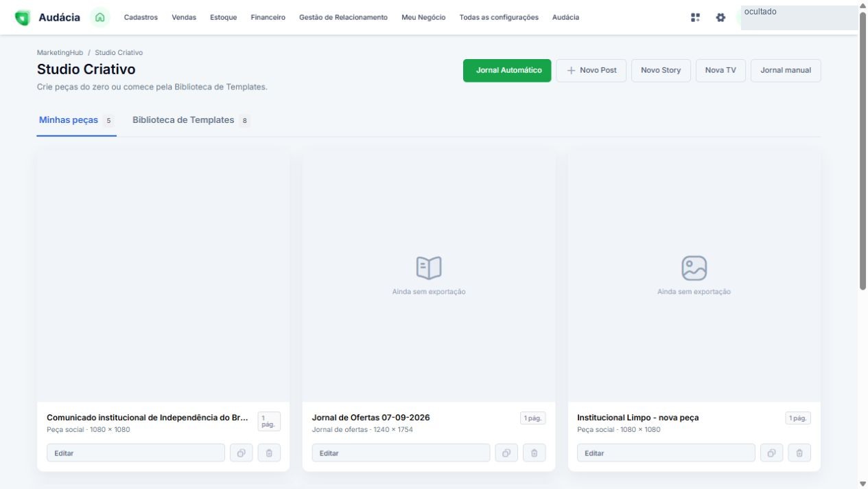
Task: Duplicate Jornal de Ofertas 07-09-2026
Action: coord(506,453)
